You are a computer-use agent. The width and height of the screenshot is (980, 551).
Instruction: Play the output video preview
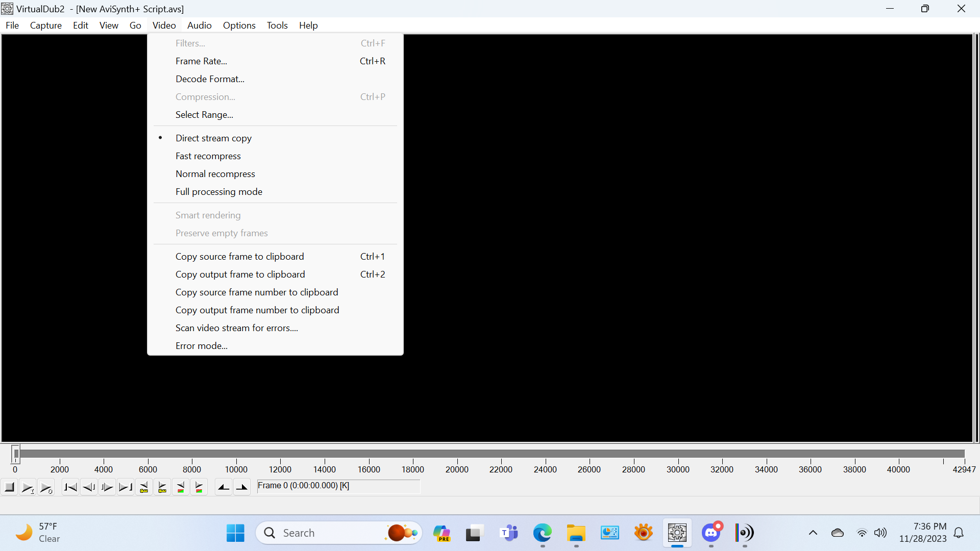pyautogui.click(x=46, y=487)
